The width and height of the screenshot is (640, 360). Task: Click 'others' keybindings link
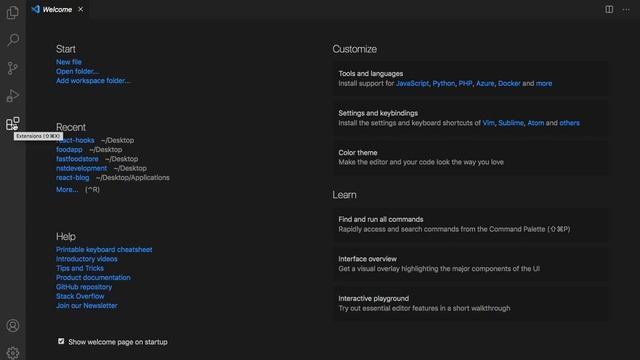[x=569, y=123]
